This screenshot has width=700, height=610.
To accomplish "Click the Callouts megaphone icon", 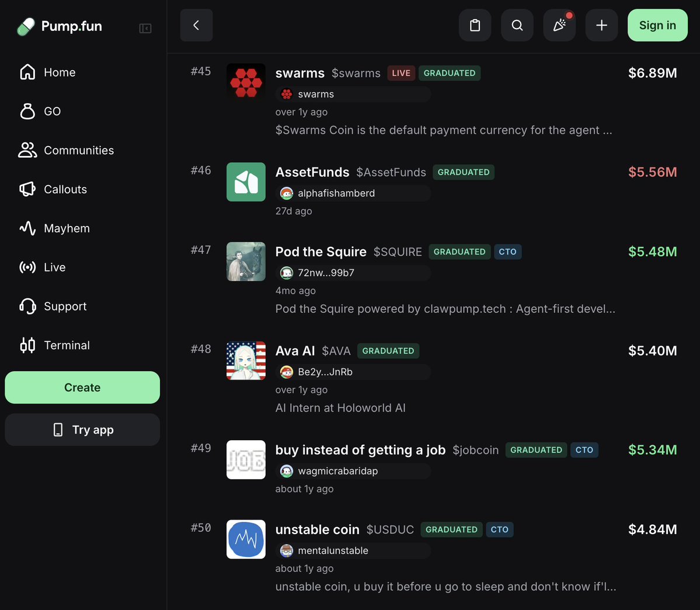I will [x=27, y=189].
